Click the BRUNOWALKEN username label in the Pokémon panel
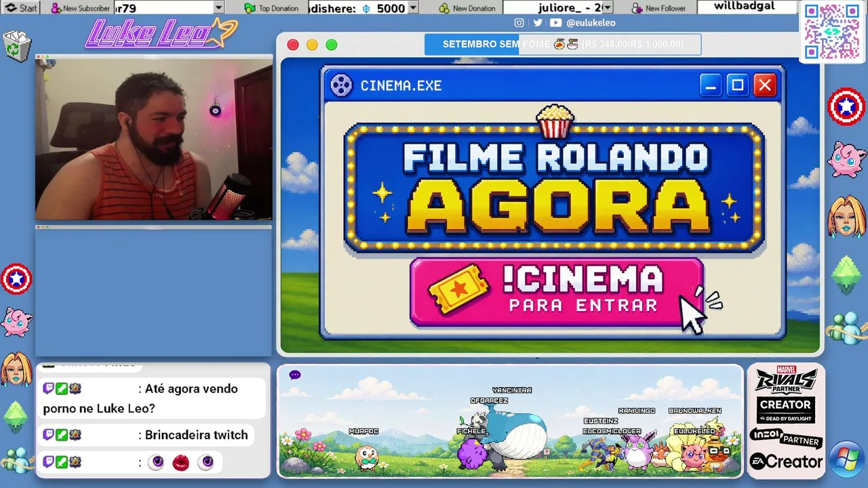The height and width of the screenshot is (488, 868). [695, 411]
